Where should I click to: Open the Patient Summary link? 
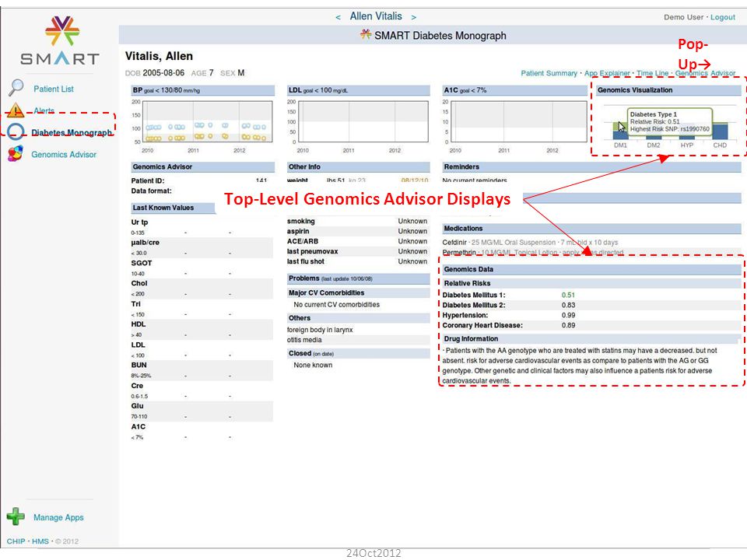[x=549, y=73]
